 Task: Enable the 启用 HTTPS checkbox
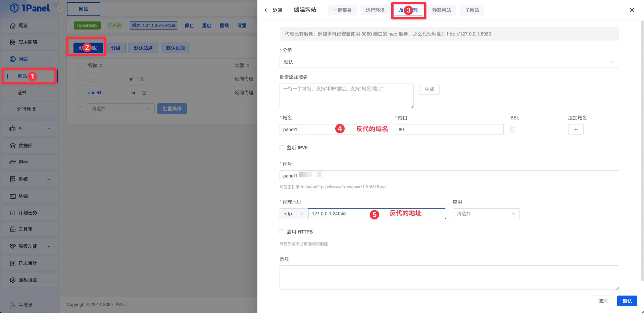(282, 232)
